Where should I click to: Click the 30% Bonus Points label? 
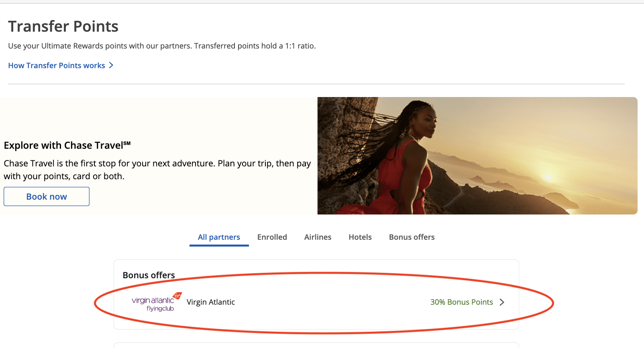pyautogui.click(x=461, y=302)
